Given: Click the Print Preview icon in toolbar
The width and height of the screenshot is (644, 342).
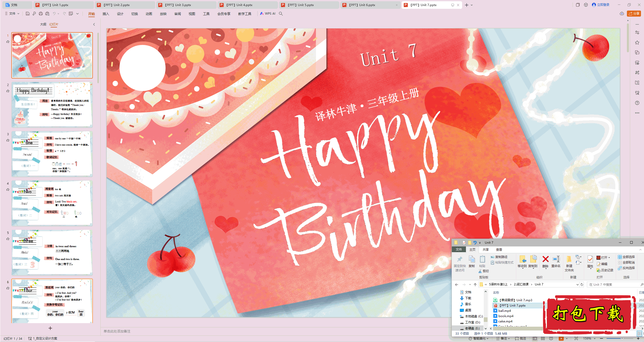Looking at the screenshot, I should (47, 14).
